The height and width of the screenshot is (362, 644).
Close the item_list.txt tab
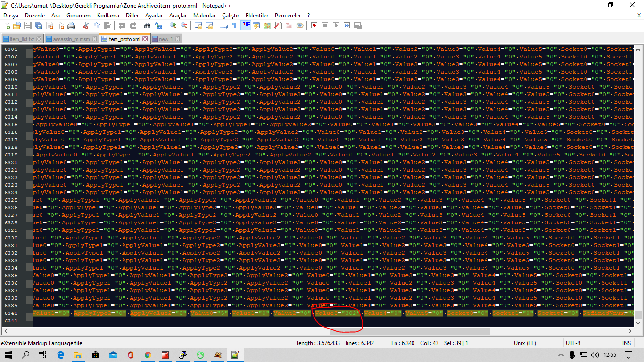click(39, 39)
